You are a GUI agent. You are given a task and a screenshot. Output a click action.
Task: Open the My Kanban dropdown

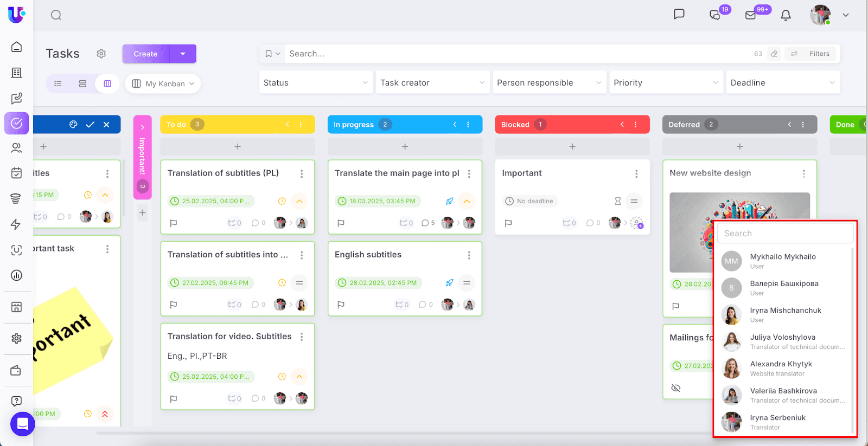point(163,83)
